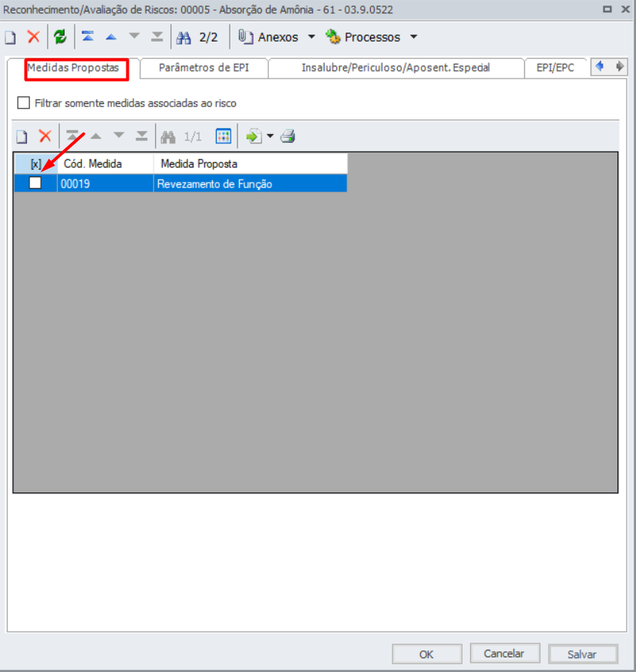Go to next record in top toolbar
This screenshot has height=672, width=636.
pos(134,36)
